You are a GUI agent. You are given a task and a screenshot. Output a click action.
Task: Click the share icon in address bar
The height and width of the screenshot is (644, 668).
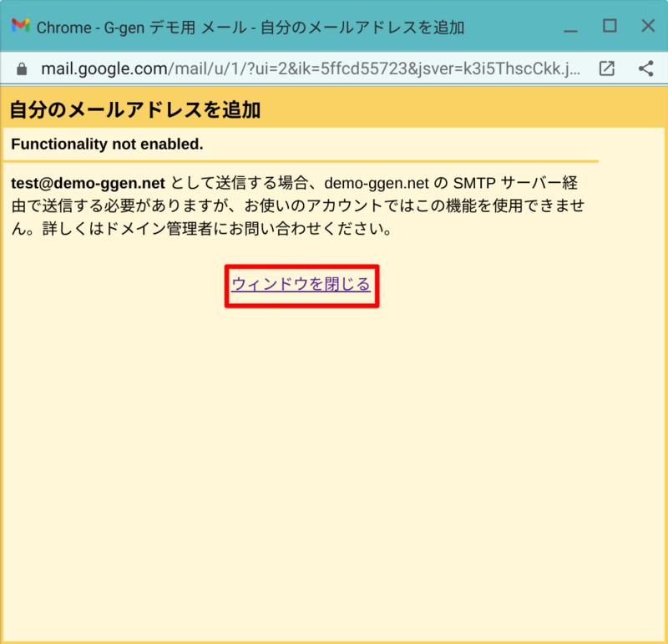[645, 68]
